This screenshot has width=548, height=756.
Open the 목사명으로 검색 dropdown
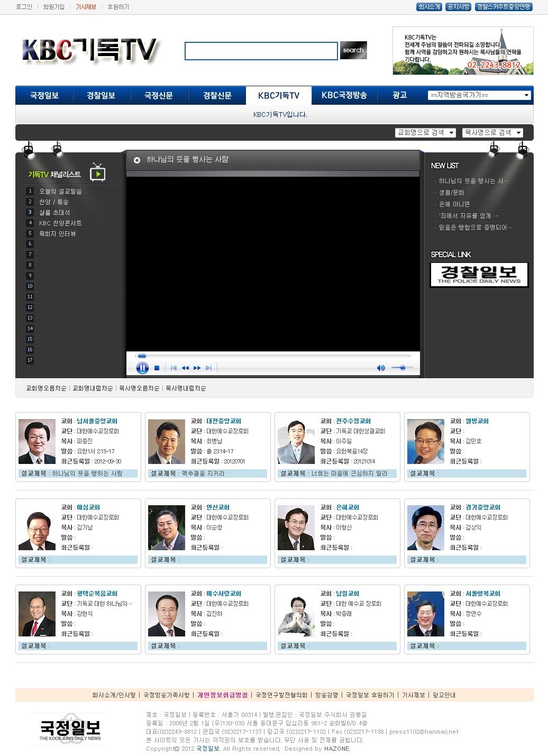pyautogui.click(x=492, y=133)
